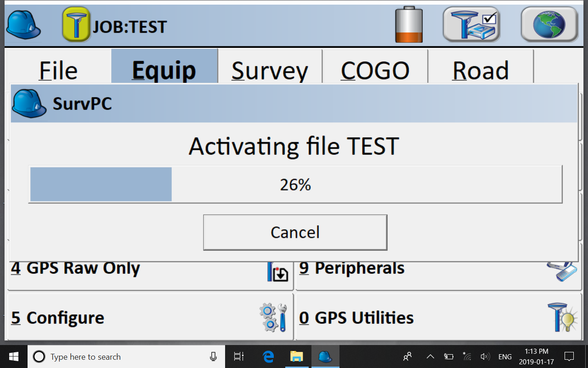The width and height of the screenshot is (588, 368).
Task: Click the SurvPC hard hat taskbar icon
Action: 325,356
